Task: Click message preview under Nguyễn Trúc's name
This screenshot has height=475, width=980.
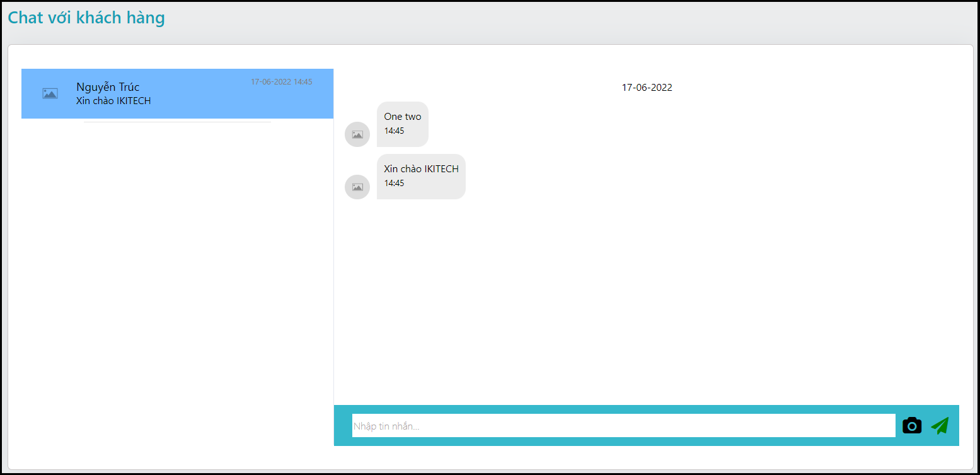Action: tap(113, 101)
